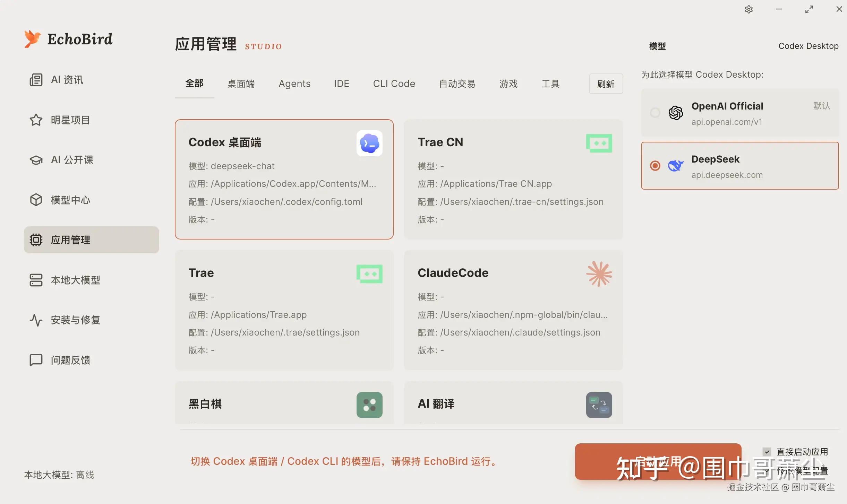Image resolution: width=847 pixels, height=504 pixels.
Task: Click the 本地大模型: 离线 status text
Action: tap(59, 475)
